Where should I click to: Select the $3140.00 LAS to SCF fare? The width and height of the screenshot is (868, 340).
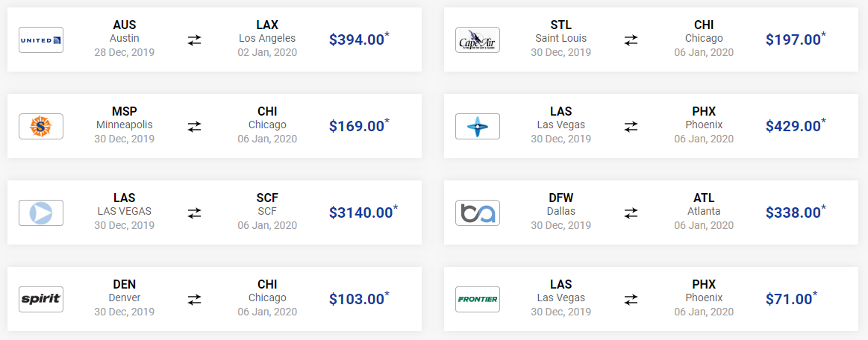(363, 212)
